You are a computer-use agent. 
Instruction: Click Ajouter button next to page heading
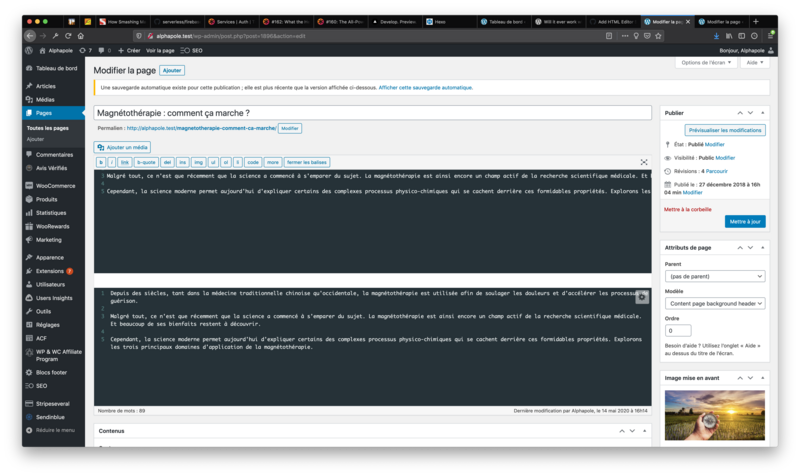coord(172,70)
